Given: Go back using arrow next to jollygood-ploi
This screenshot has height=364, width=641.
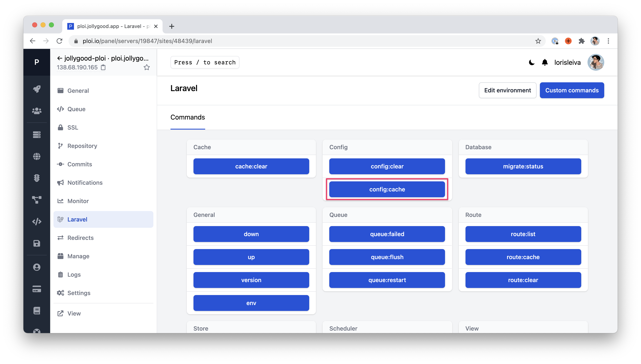Looking at the screenshot, I should (60, 58).
